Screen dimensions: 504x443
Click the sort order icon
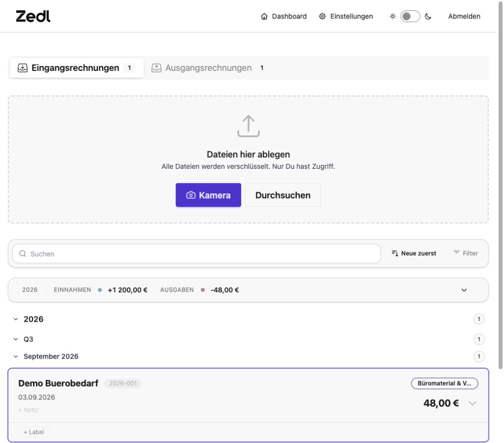tap(395, 253)
